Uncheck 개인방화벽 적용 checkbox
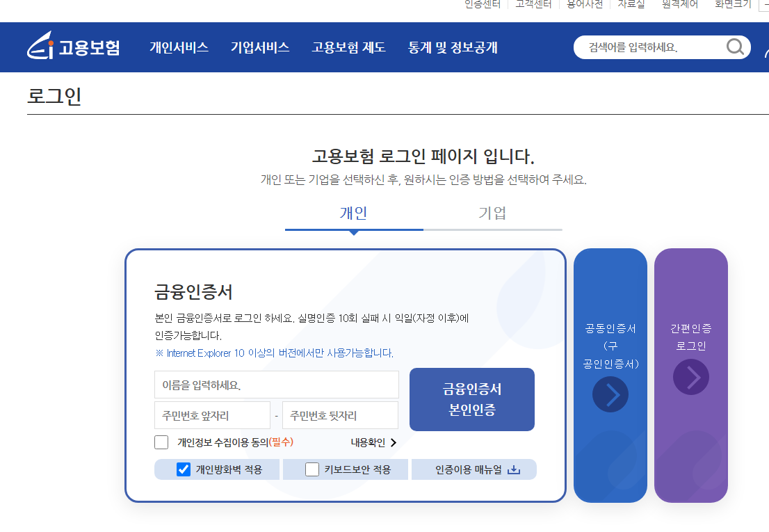This screenshot has width=769, height=532. [x=184, y=469]
